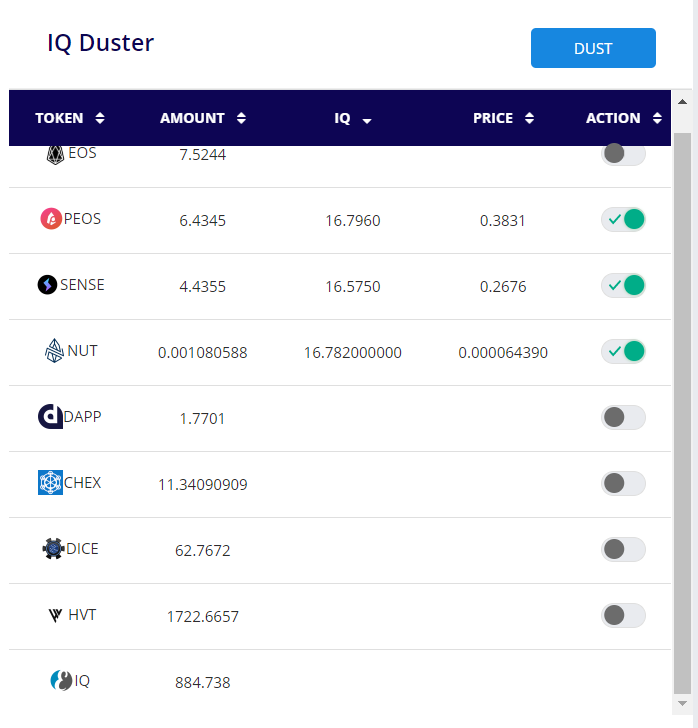Image resolution: width=698 pixels, height=728 pixels.
Task: Select the NUT amount 0.001080588
Action: pyautogui.click(x=202, y=352)
